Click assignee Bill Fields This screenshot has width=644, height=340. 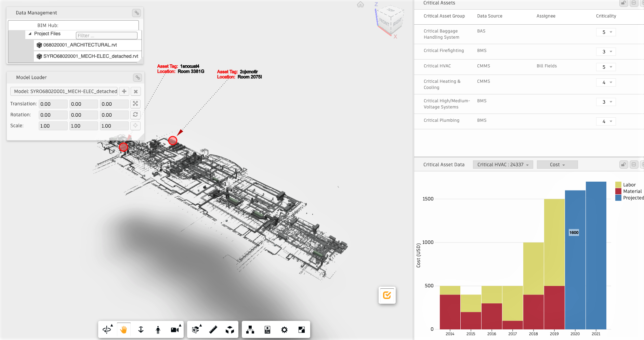point(547,66)
